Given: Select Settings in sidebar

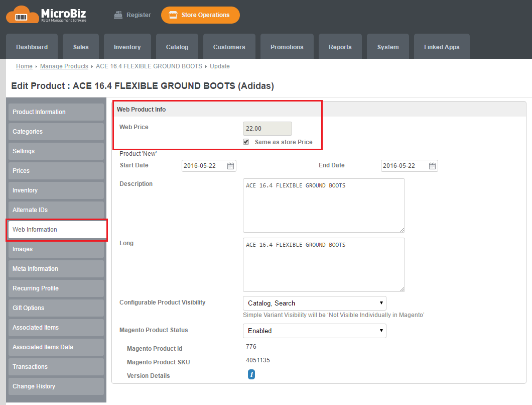Looking at the screenshot, I should [56, 151].
